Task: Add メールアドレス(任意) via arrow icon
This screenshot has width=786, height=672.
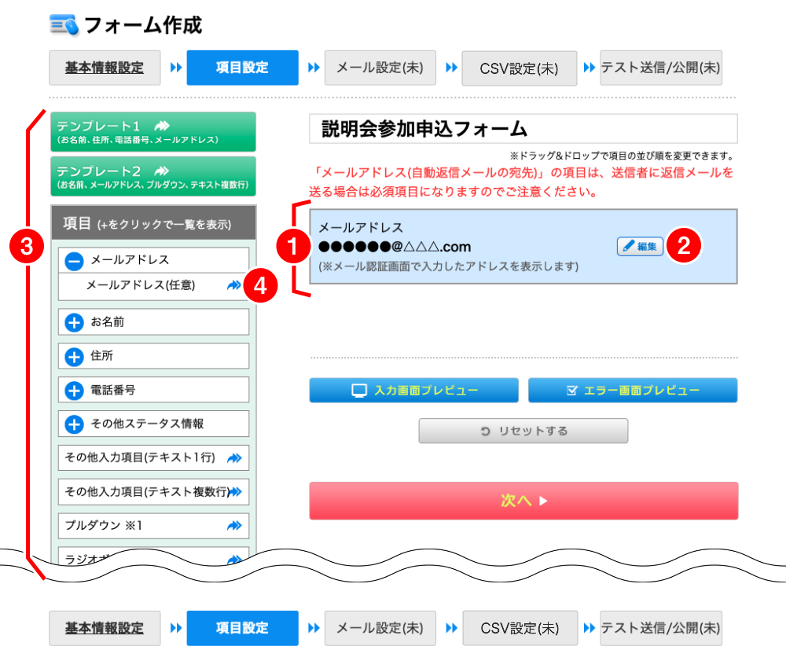Action: (x=234, y=285)
